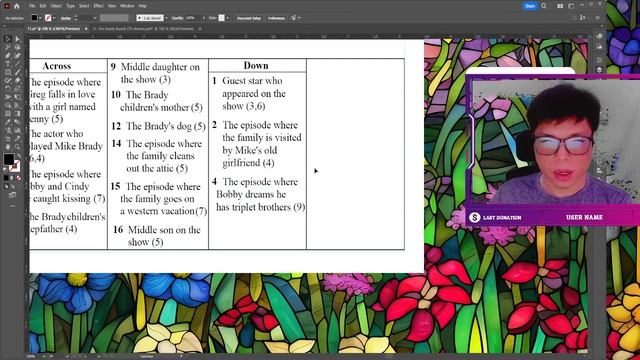Open the Color panel icon in right dock
Image resolution: width=640 pixels, height=360 pixels.
[x=599, y=36]
